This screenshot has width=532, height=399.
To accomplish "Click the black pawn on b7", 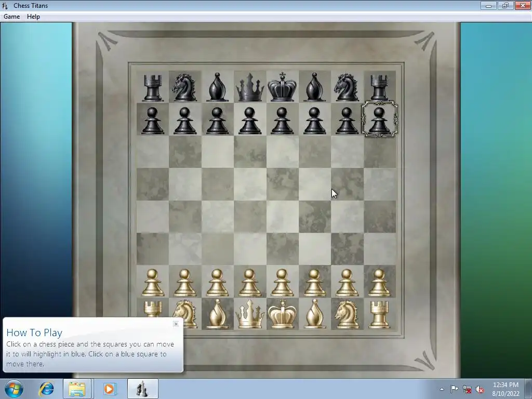I will (x=185, y=121).
